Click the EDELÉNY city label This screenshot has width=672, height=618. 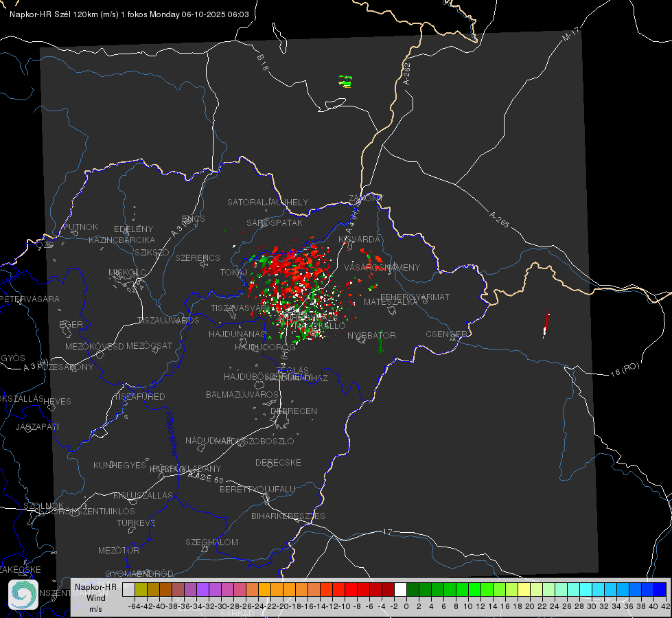coord(133,229)
